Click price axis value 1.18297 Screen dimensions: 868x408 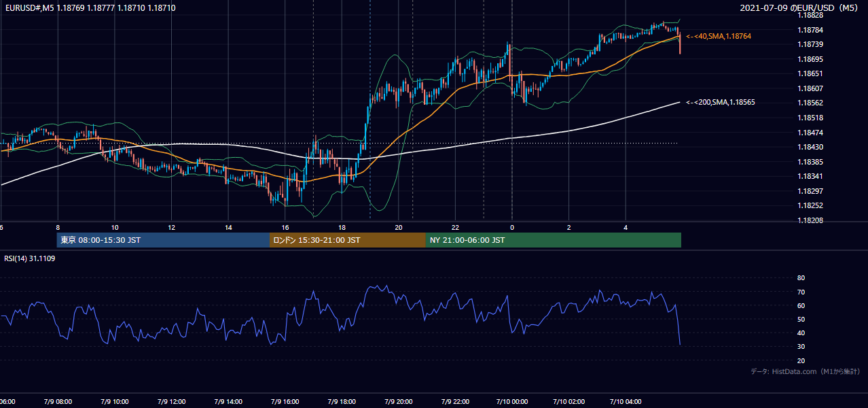tap(810, 191)
